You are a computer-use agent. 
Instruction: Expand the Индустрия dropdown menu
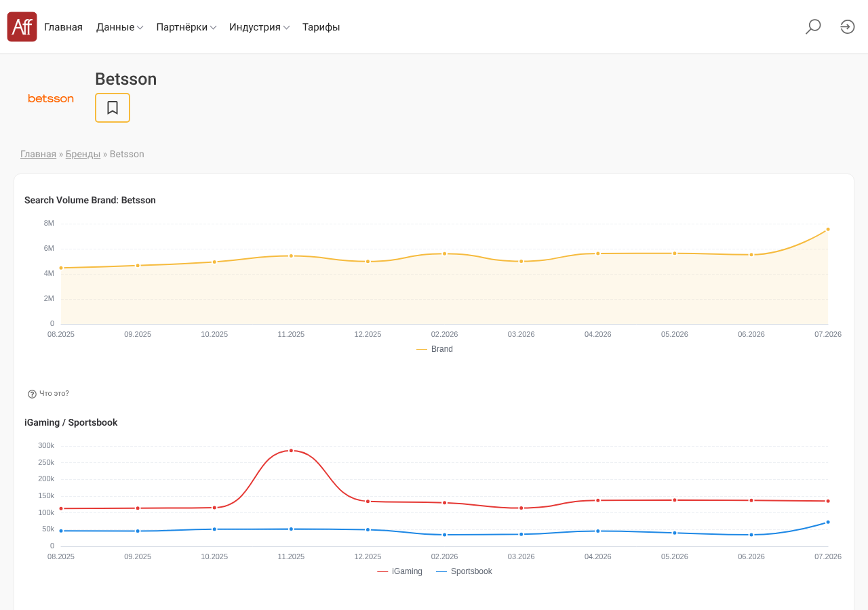pyautogui.click(x=260, y=27)
